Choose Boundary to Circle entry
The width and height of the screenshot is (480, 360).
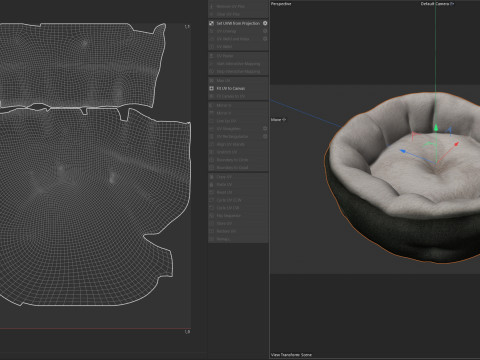coord(238,160)
